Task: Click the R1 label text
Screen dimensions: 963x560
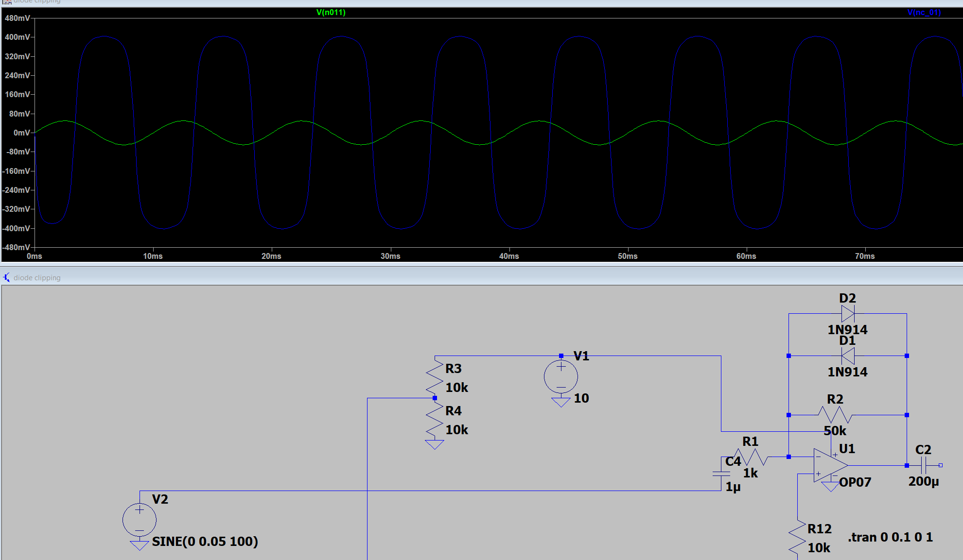Action: tap(750, 441)
